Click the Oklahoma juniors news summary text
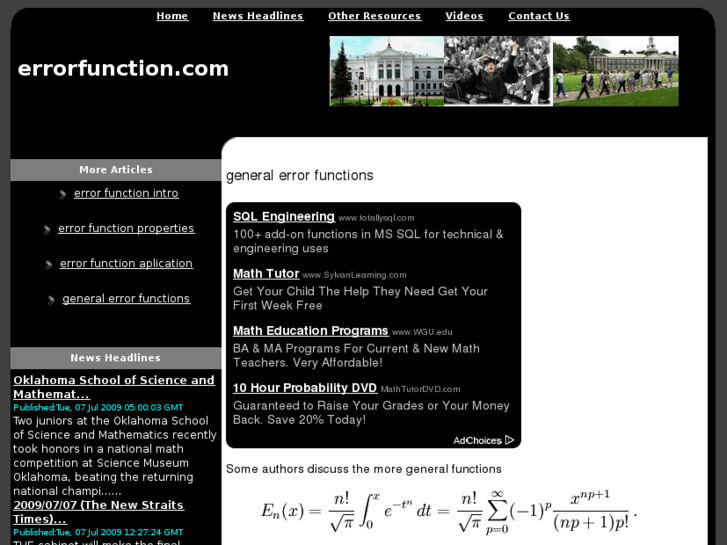Screen dimensions: 727x545 (x=115, y=456)
